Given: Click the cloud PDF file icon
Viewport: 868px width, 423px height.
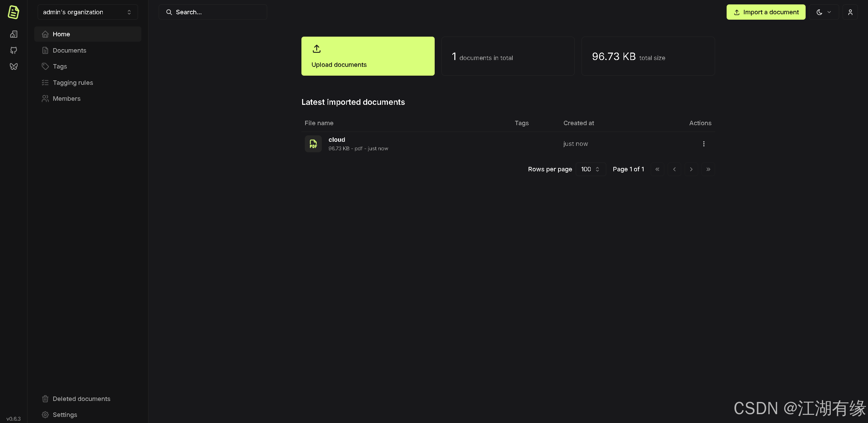Looking at the screenshot, I should [313, 144].
